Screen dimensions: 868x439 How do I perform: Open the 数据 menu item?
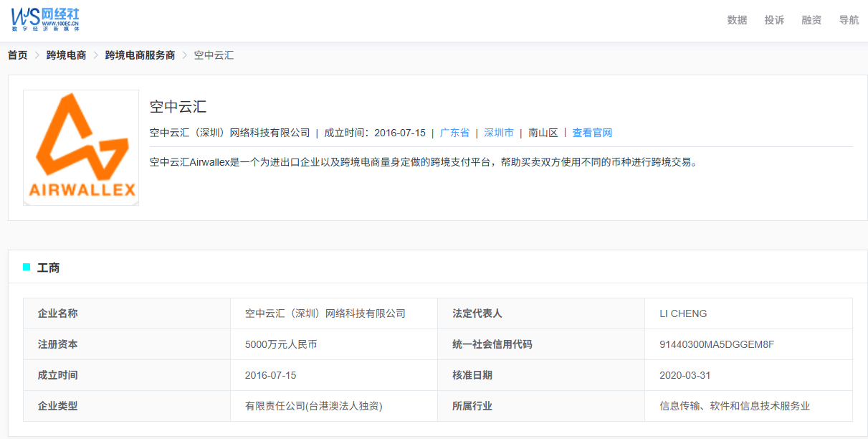point(737,20)
